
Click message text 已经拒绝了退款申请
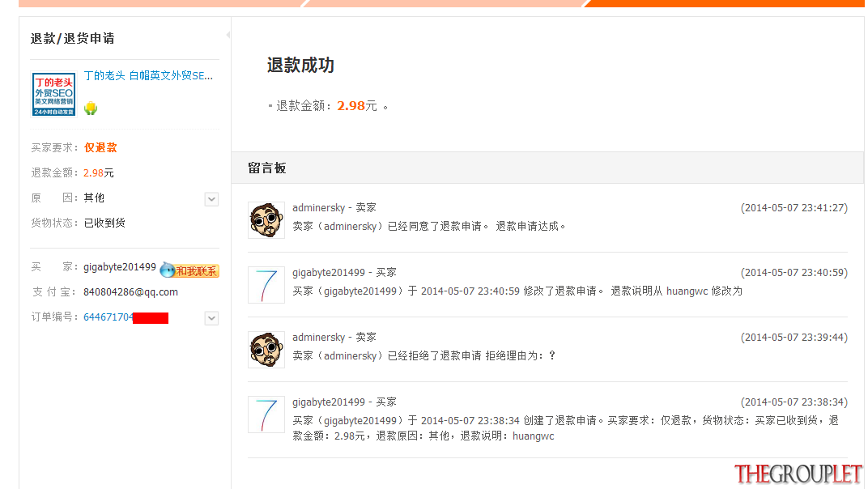click(435, 356)
